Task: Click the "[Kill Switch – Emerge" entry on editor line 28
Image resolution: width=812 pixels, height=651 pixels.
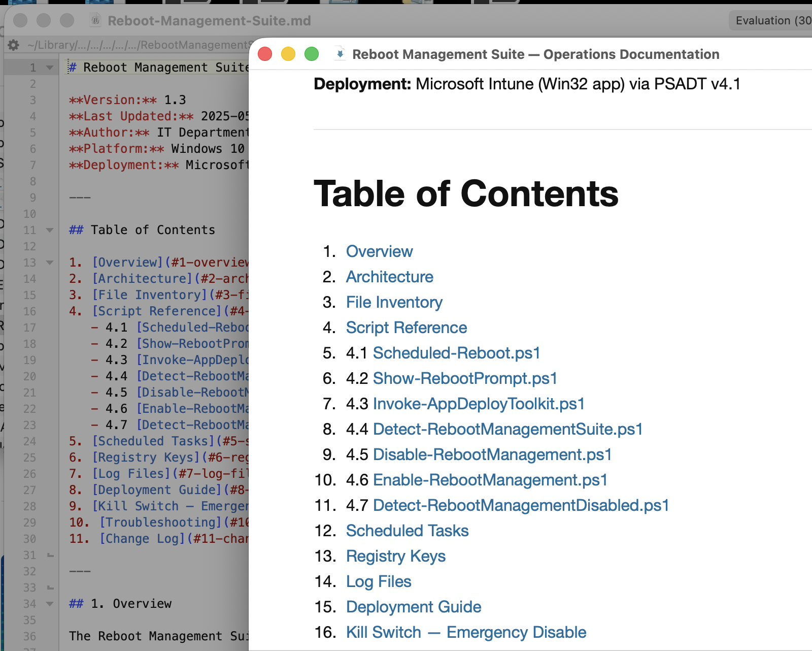Action: 170,506
